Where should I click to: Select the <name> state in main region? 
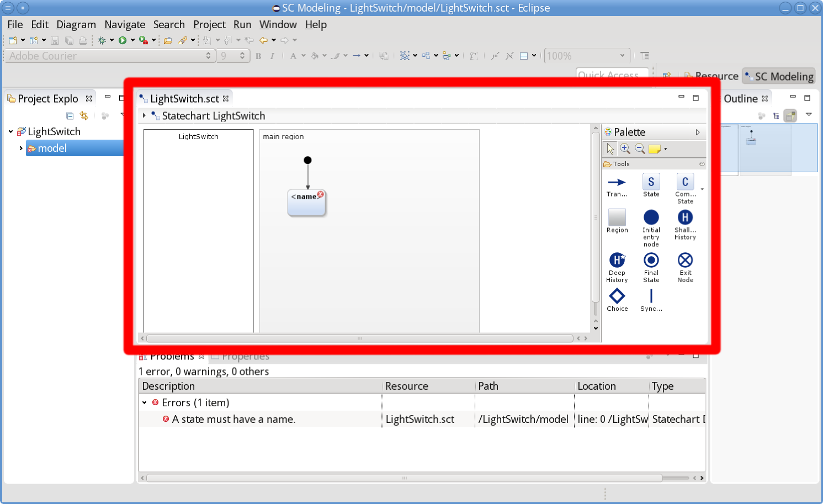pyautogui.click(x=307, y=203)
